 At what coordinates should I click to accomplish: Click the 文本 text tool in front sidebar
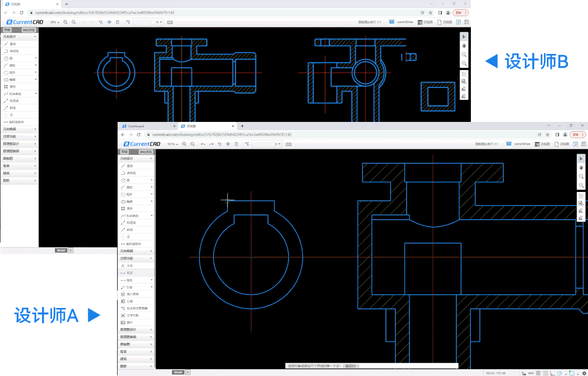129,265
